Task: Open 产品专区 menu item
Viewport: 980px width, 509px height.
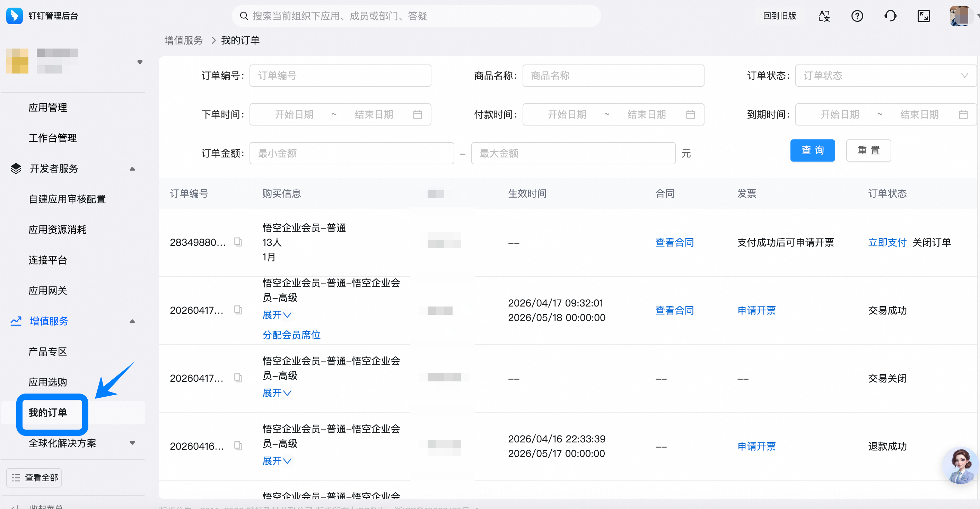Action: pyautogui.click(x=48, y=352)
